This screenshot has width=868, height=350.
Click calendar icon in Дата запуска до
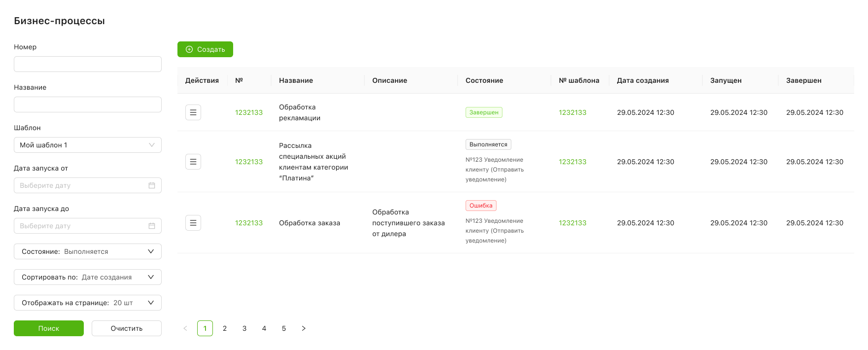(152, 226)
